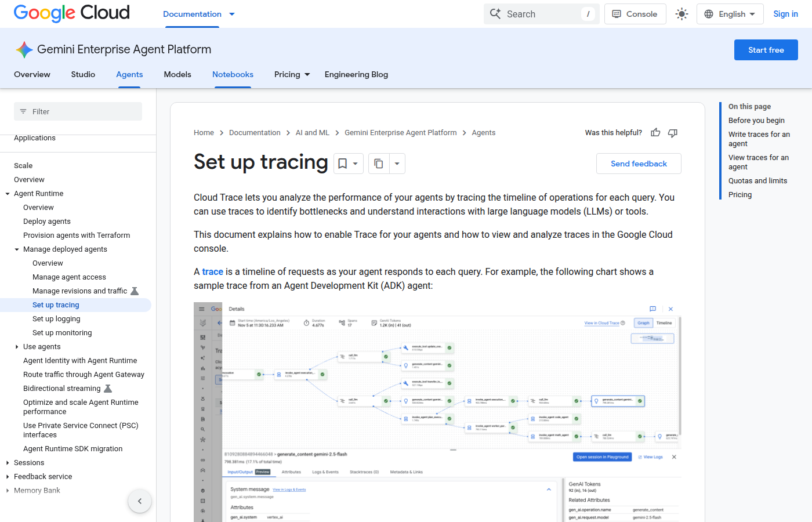Switch to the Agents tab
This screenshot has width=812, height=522.
pos(129,74)
